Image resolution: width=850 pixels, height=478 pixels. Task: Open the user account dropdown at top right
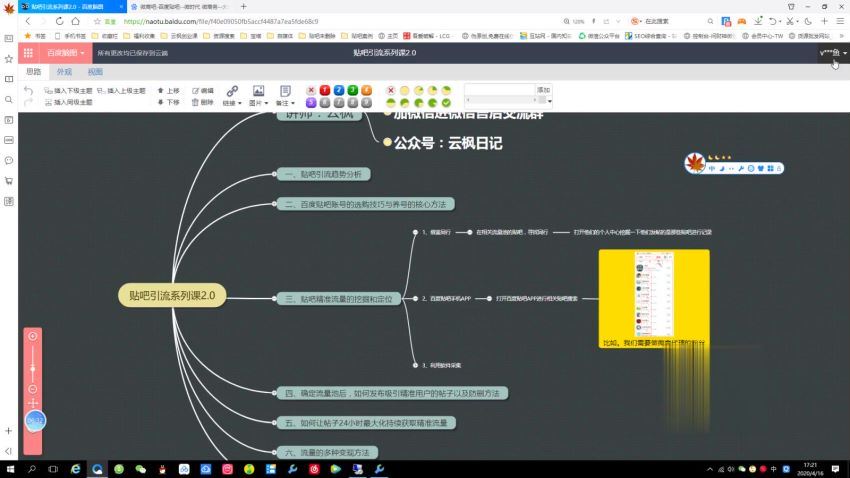click(x=833, y=53)
